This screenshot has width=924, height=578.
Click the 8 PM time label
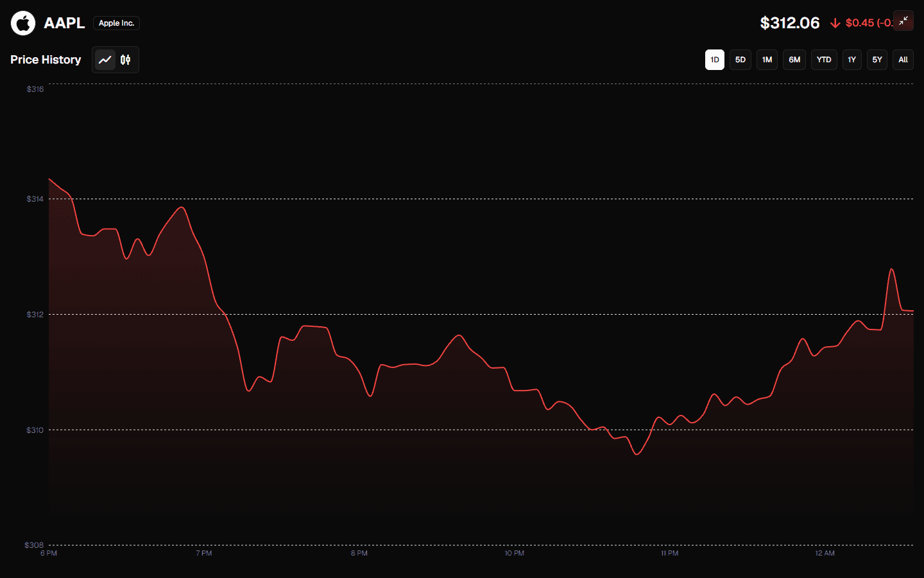click(x=359, y=553)
